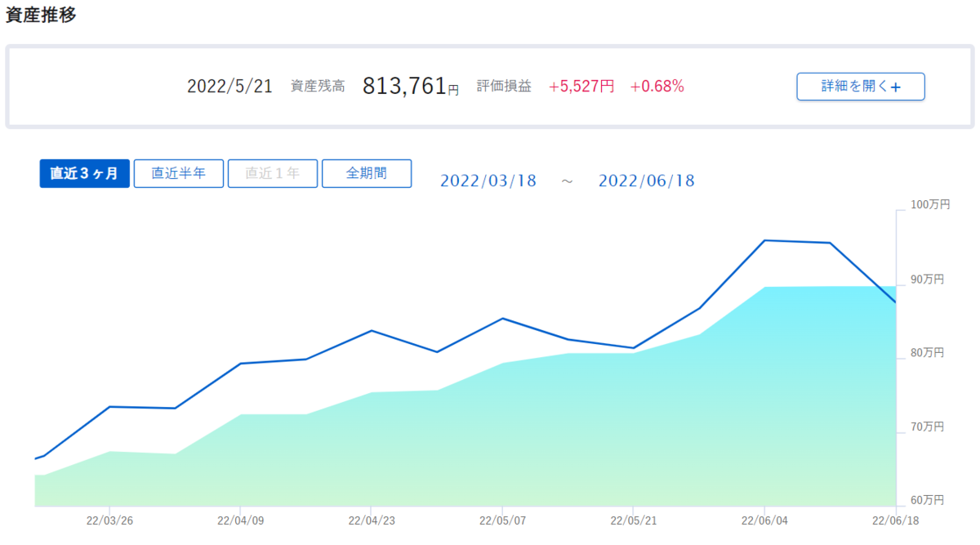
Task: Click line chart point at 22/05/07
Action: click(502, 318)
